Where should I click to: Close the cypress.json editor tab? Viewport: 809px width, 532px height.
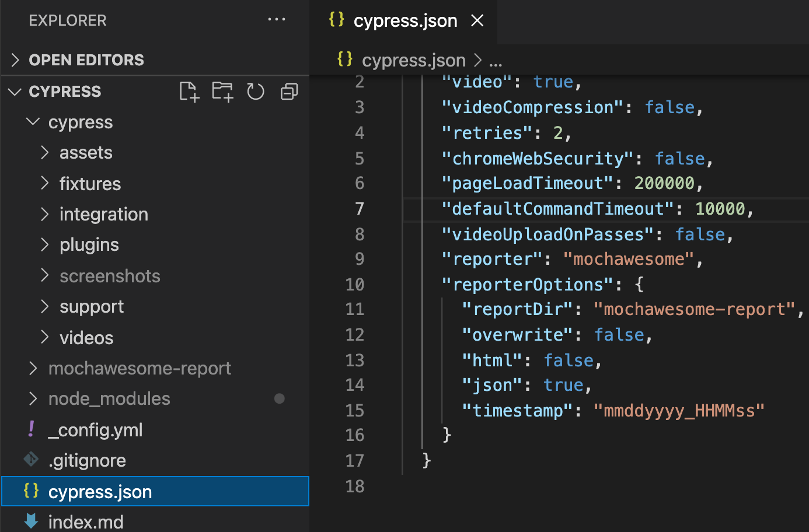[477, 20]
